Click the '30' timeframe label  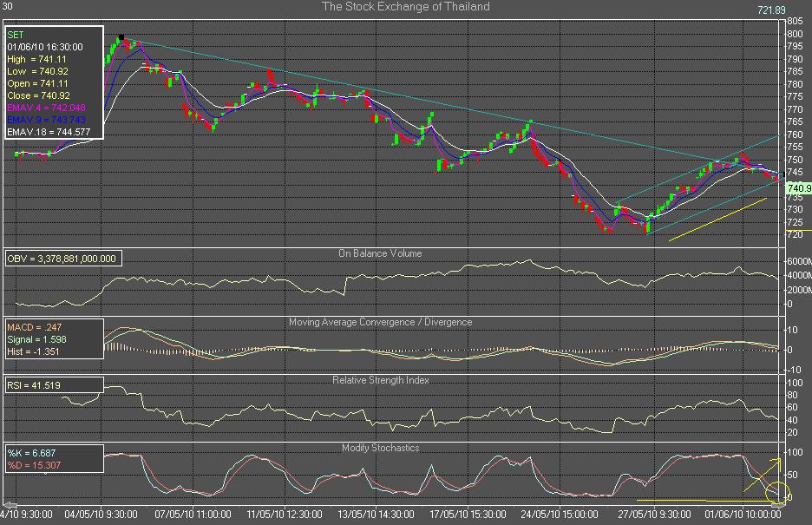(7, 6)
